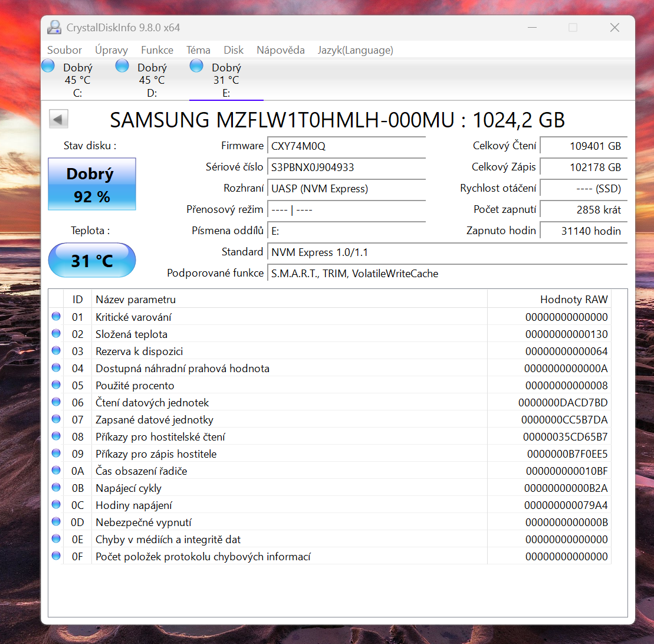The width and height of the screenshot is (654, 644).
Task: Select RAW value 0000000CC5B7DA
Action: 564,419
